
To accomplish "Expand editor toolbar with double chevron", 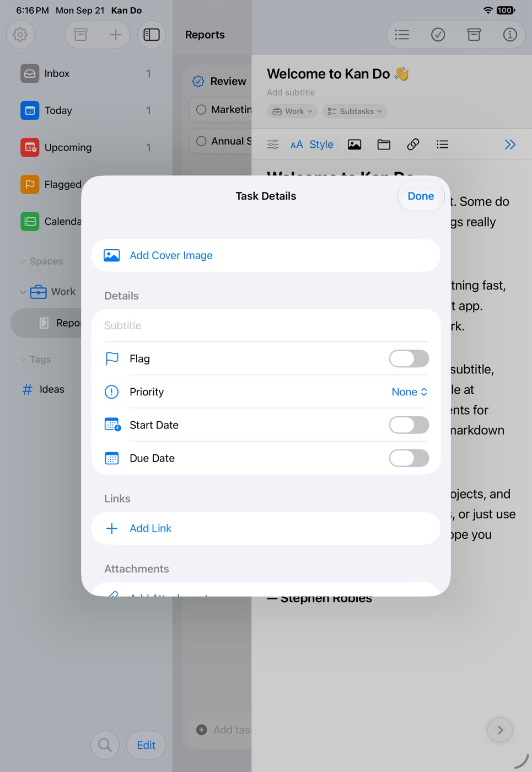I will point(510,144).
